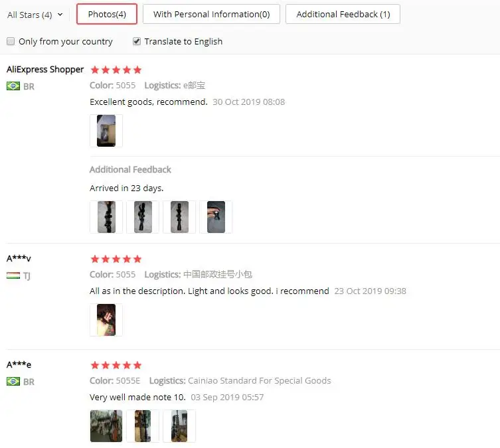
Task: Open third Additional Feedback scope photo
Action: click(x=179, y=217)
